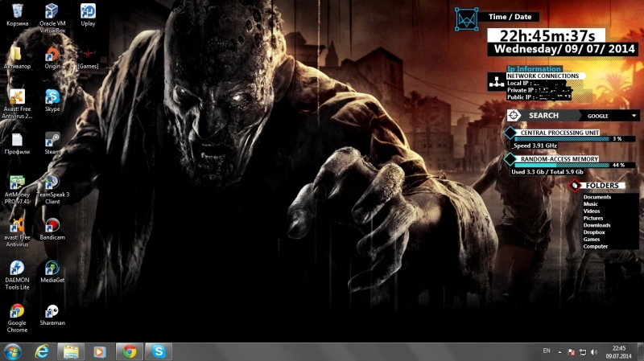The width and height of the screenshot is (644, 361).
Task: Open the Активатор folder icon
Action: [x=17, y=57]
